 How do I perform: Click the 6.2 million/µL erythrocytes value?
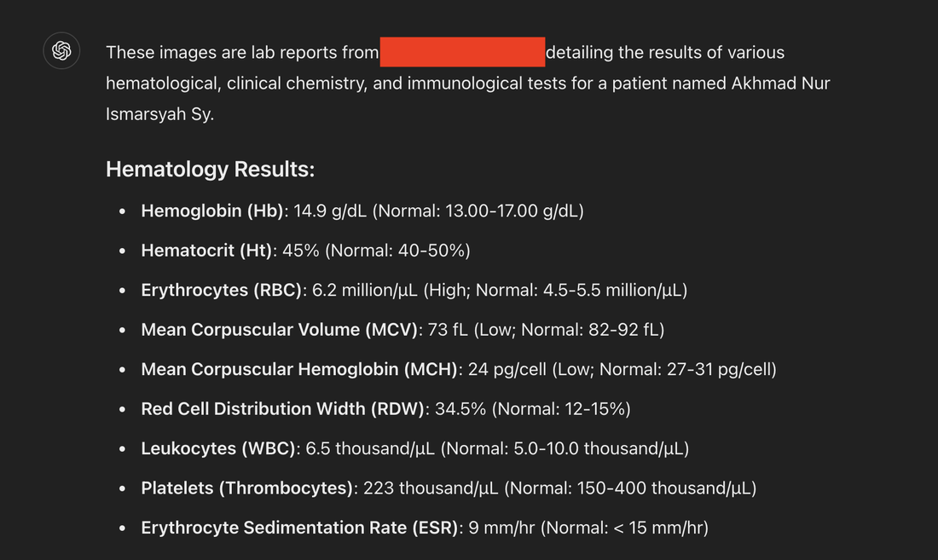point(365,290)
